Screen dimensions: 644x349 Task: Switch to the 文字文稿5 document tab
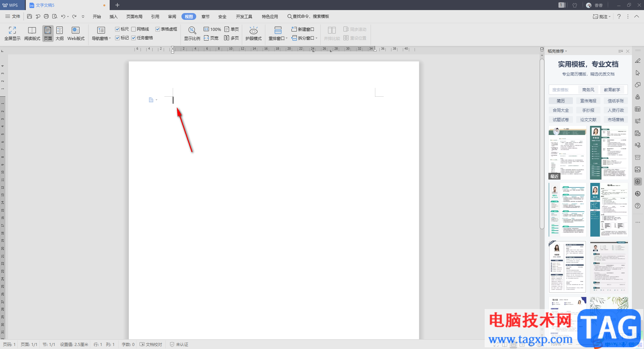point(67,5)
